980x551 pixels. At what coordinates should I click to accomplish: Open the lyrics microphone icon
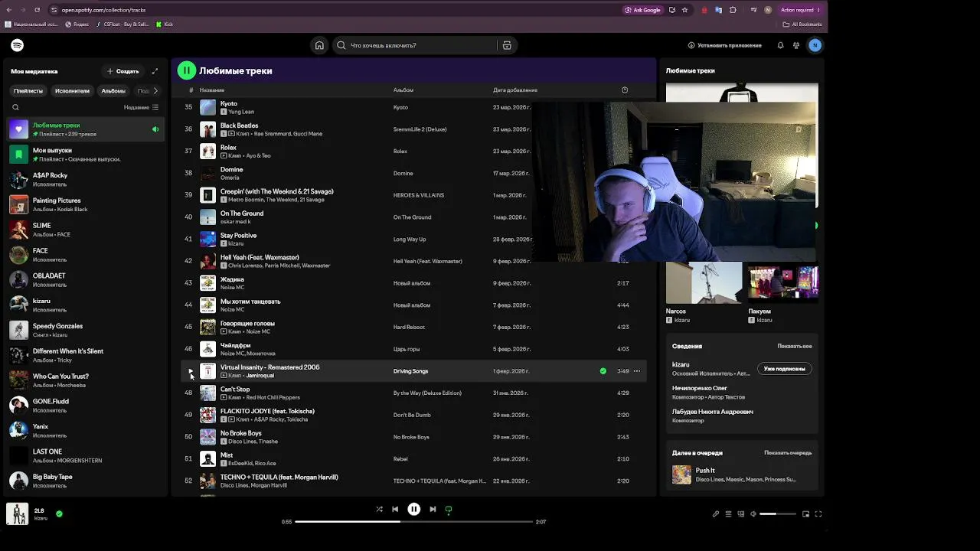(x=716, y=514)
